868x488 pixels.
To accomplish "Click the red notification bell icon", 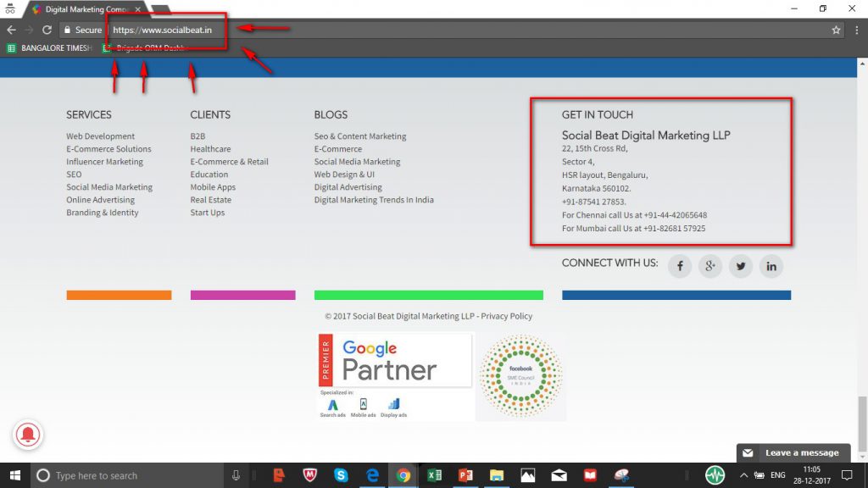I will [28, 435].
